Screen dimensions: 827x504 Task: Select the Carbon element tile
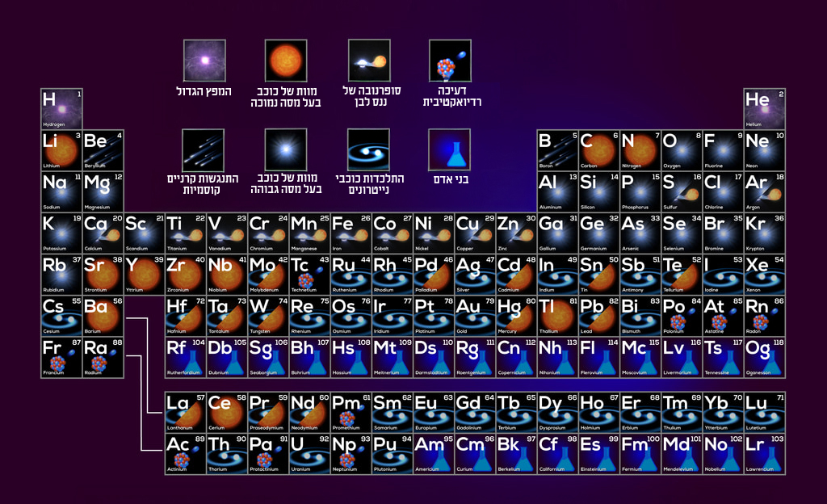click(x=598, y=150)
